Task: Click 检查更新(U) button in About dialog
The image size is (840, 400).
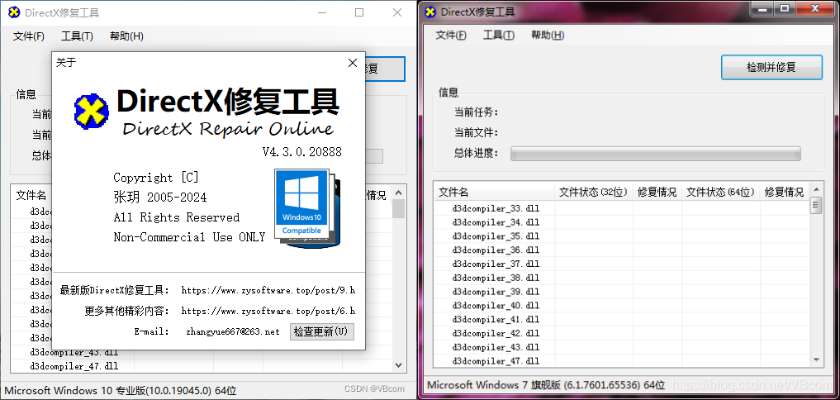Action: (322, 331)
